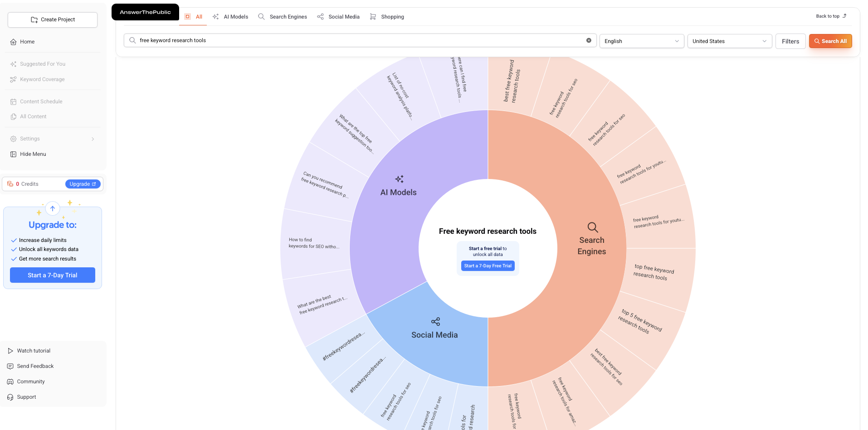Click the Keyword Coverage icon
868x430 pixels.
pyautogui.click(x=13, y=79)
